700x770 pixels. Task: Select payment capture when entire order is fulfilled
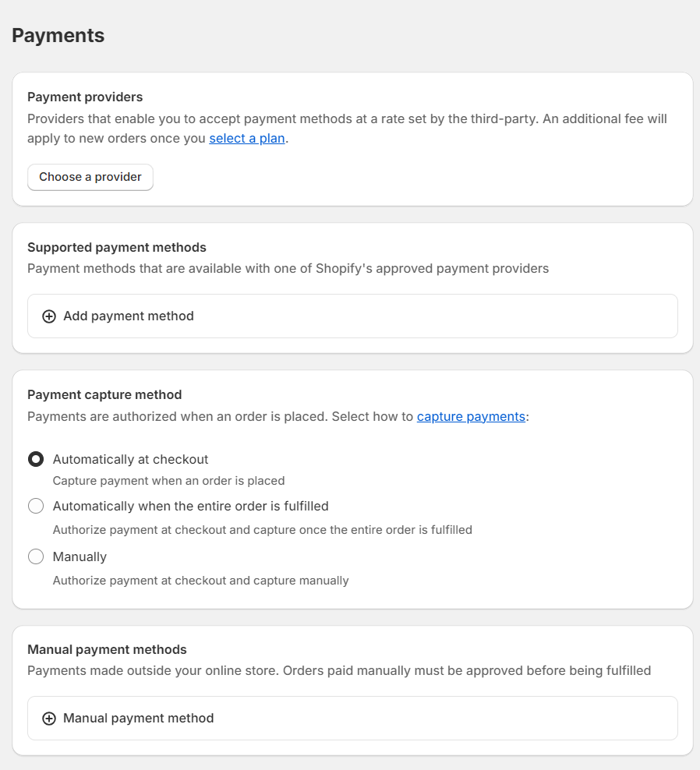[x=35, y=506]
